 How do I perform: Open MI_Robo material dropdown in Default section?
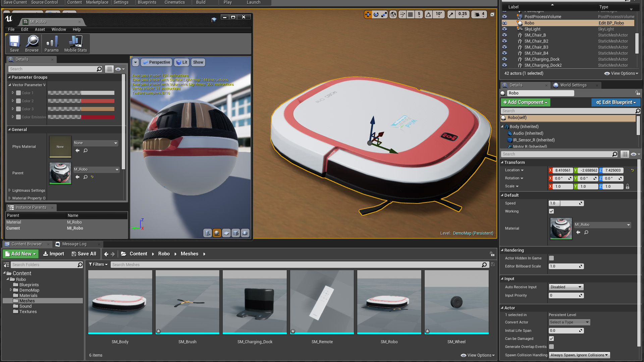[x=602, y=225]
